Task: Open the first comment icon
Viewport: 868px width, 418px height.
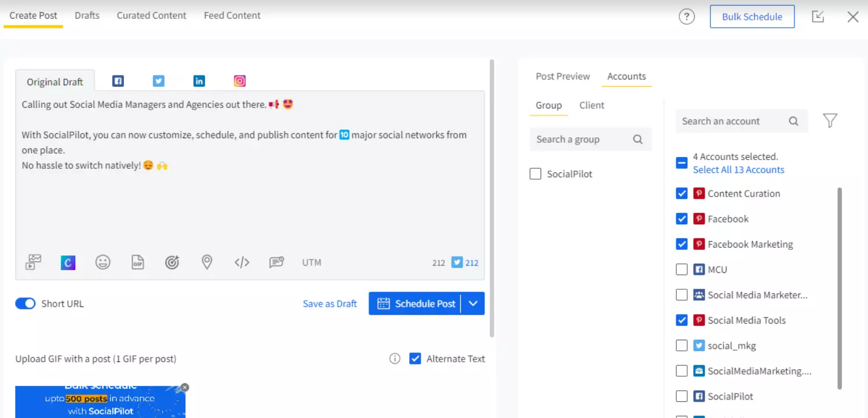Action: click(276, 262)
